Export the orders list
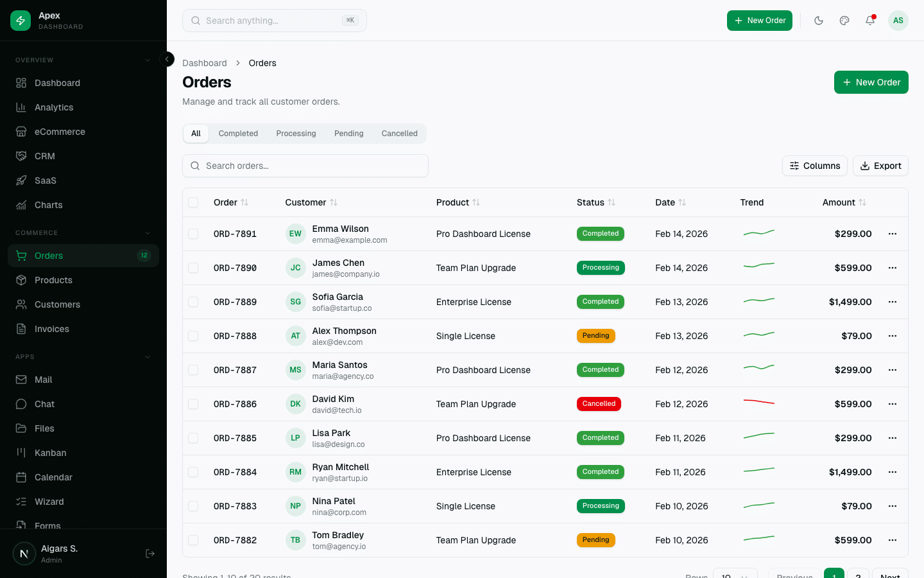Screen dimensions: 924x578 880,166
